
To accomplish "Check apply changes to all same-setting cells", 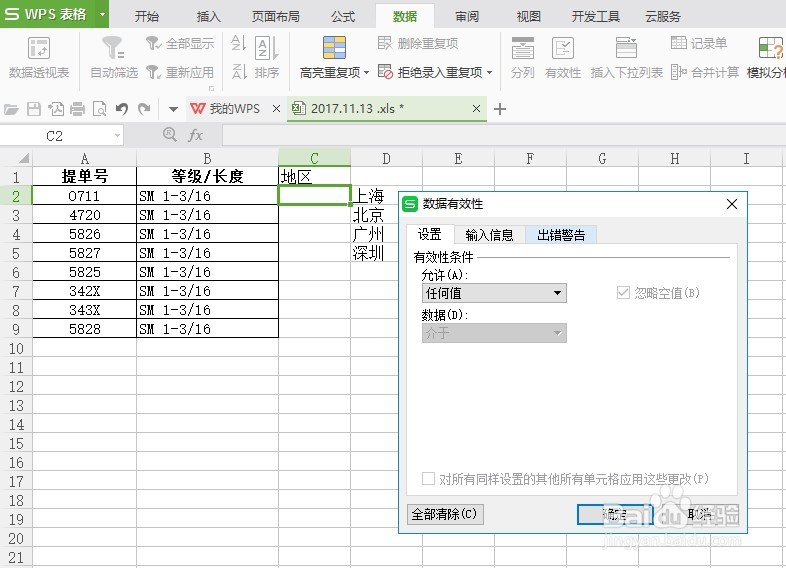I will pyautogui.click(x=428, y=479).
